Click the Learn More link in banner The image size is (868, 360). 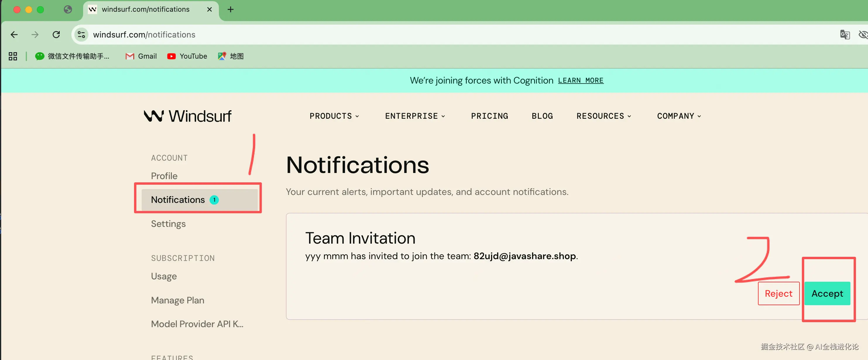(x=580, y=80)
